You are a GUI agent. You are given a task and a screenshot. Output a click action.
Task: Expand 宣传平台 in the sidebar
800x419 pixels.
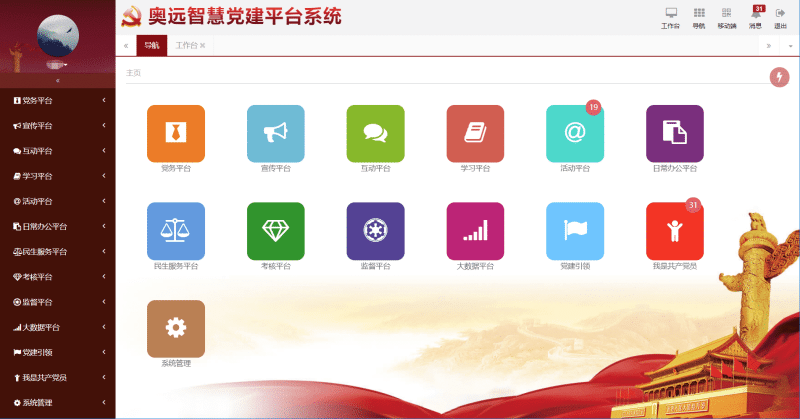(x=58, y=126)
